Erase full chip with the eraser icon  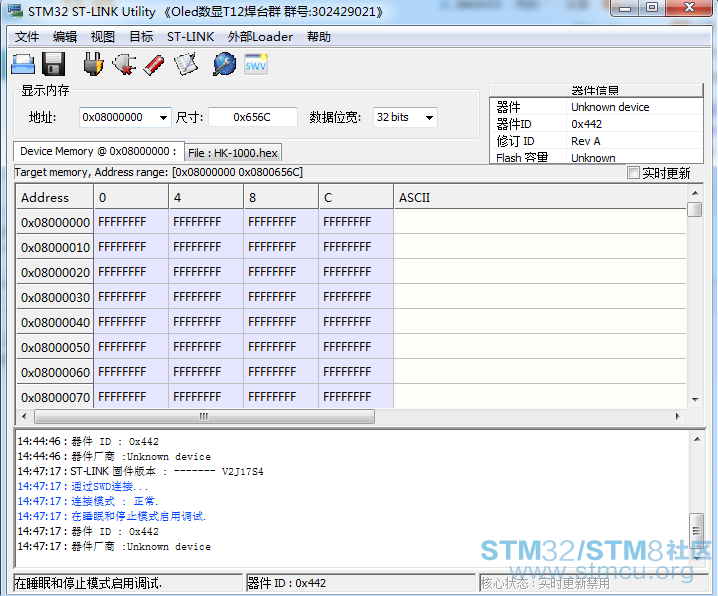(x=154, y=64)
